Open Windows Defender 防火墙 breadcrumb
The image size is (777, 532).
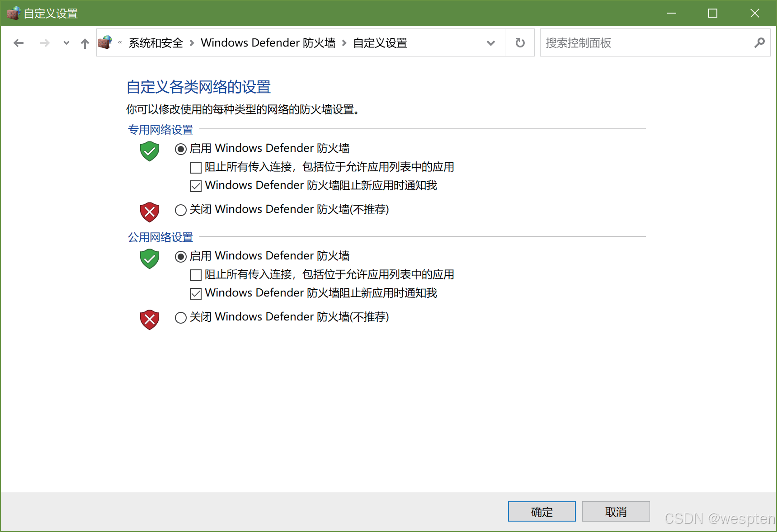click(x=268, y=43)
